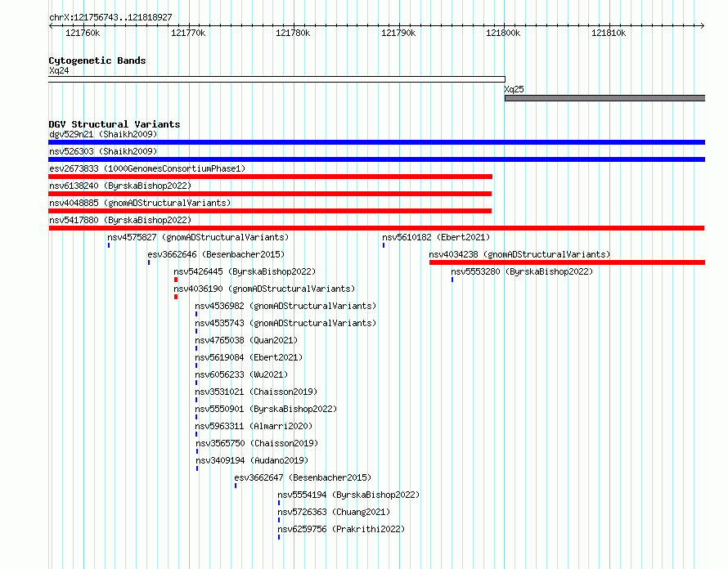728x569 pixels.
Task: Click the red bar under nsv5417880
Action: point(376,228)
